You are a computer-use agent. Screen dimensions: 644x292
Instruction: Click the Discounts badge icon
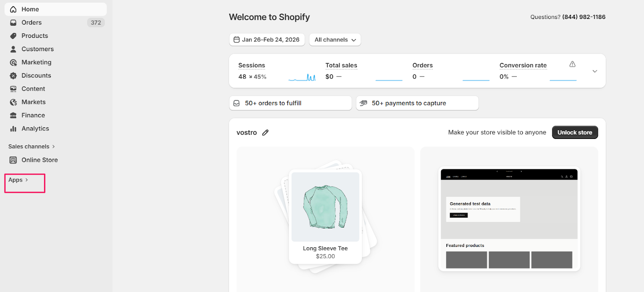13,76
